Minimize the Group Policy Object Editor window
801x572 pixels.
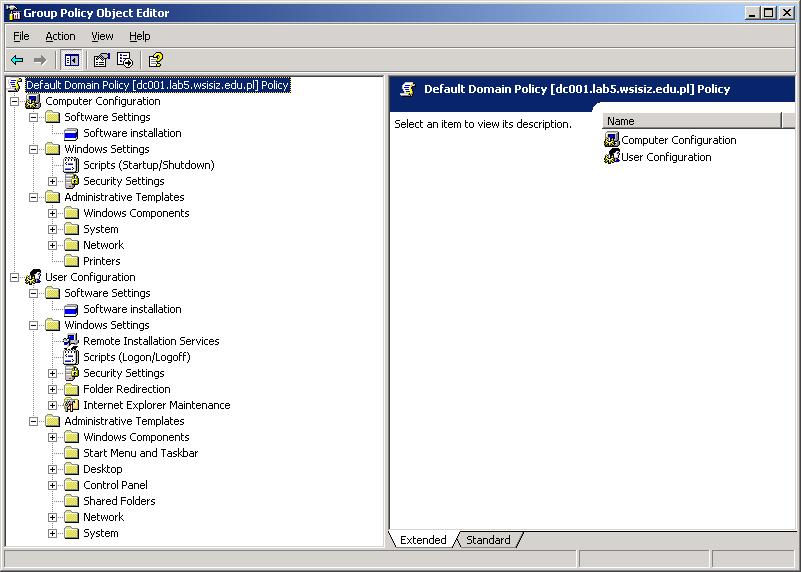[752, 13]
